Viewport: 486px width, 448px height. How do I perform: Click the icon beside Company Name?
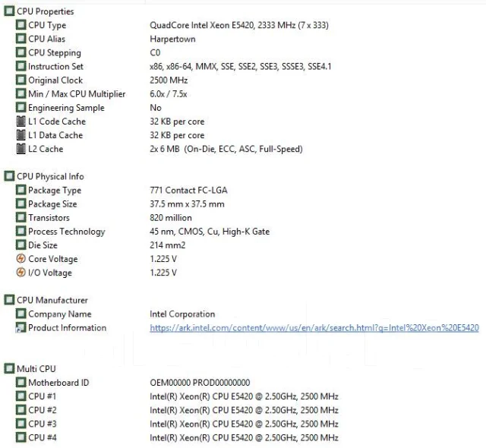[x=21, y=314]
